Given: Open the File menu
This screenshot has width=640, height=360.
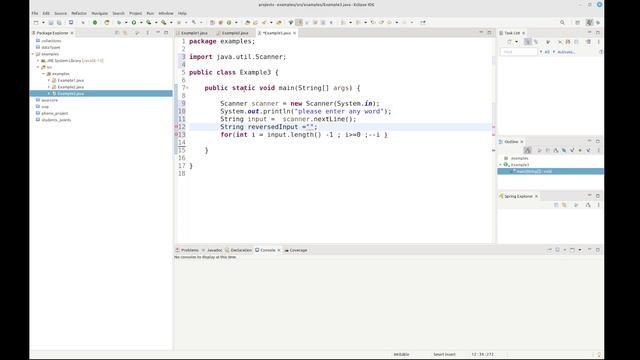Looking at the screenshot, I should point(35,13).
